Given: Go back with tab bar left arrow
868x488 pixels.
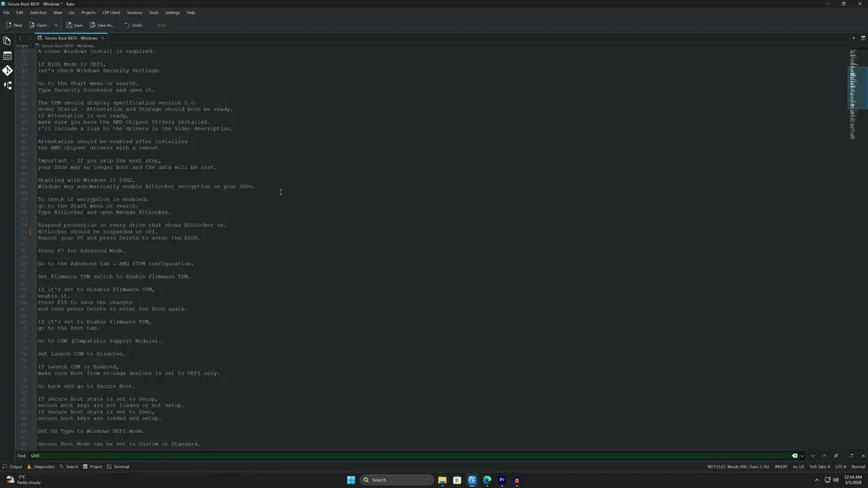Looking at the screenshot, I should pyautogui.click(x=20, y=38).
